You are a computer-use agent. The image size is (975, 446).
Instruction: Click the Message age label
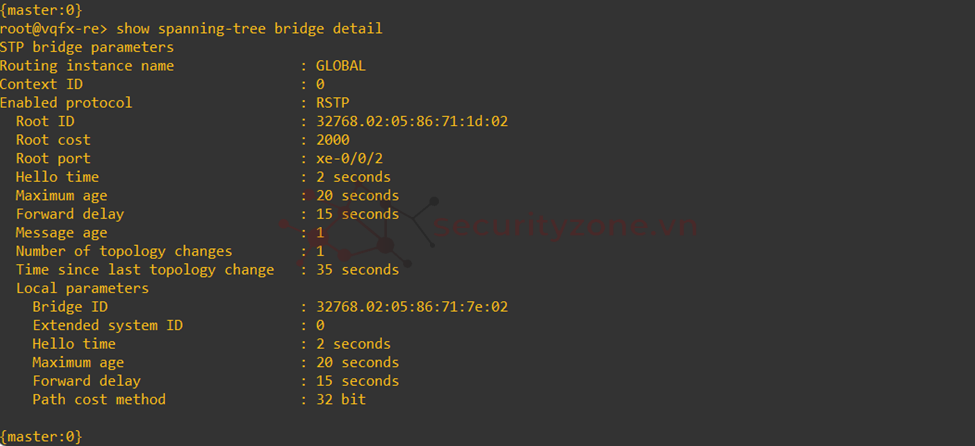pos(62,233)
